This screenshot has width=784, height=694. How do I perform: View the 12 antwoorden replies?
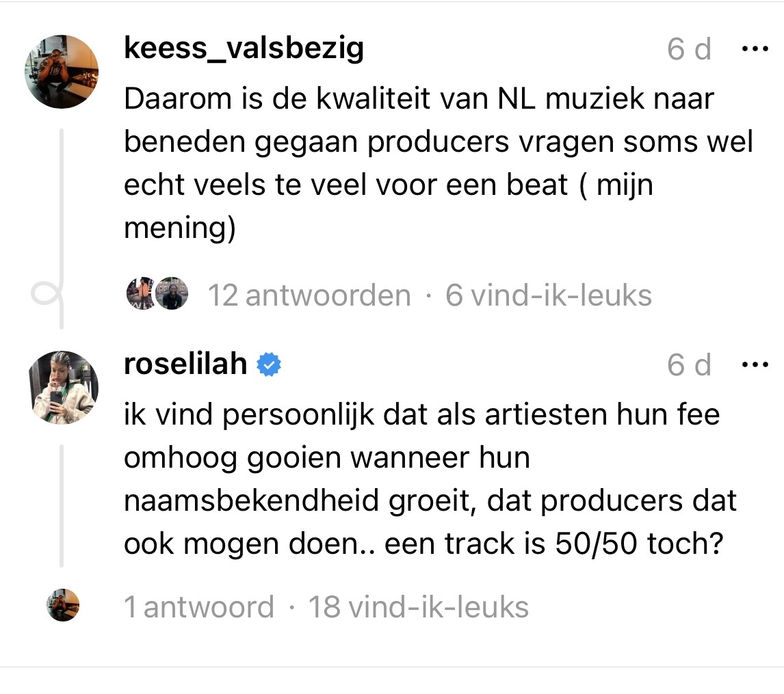coord(309,295)
